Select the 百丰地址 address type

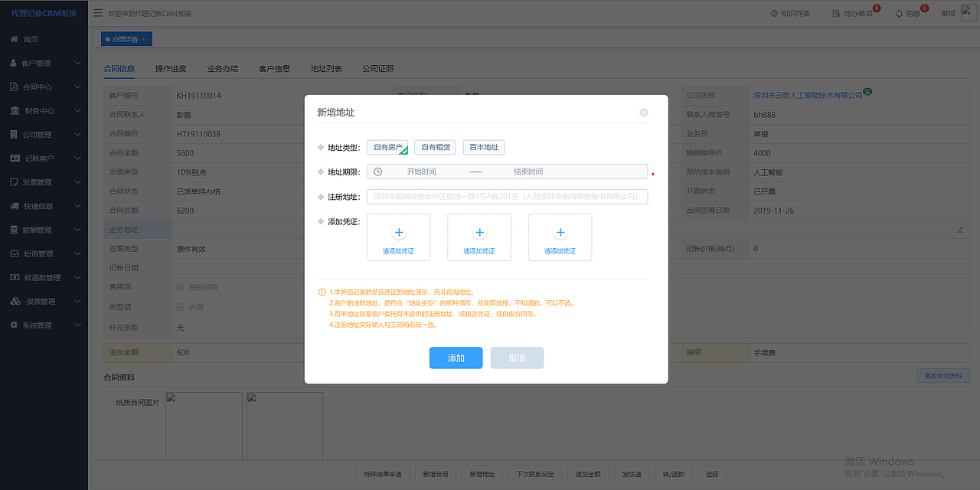click(x=483, y=147)
